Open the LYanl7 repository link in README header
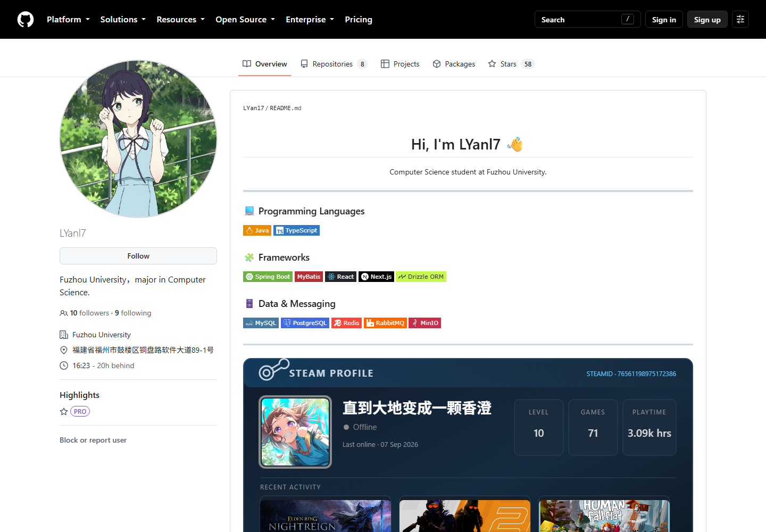 254,108
